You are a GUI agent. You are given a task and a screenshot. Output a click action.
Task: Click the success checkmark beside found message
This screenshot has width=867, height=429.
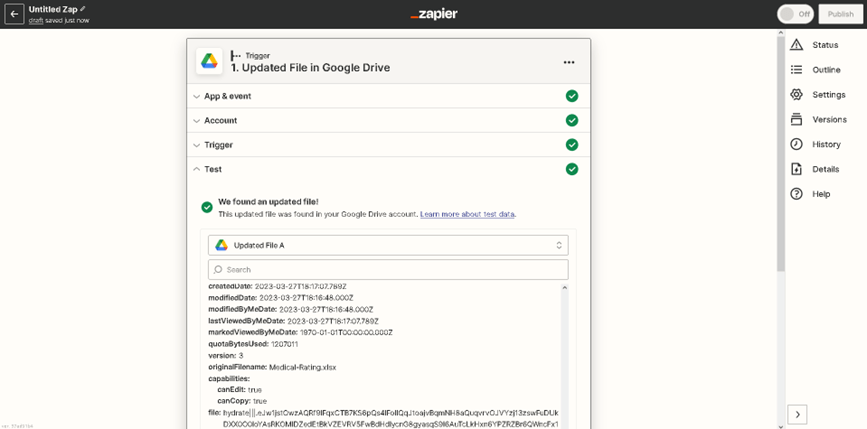(x=207, y=207)
